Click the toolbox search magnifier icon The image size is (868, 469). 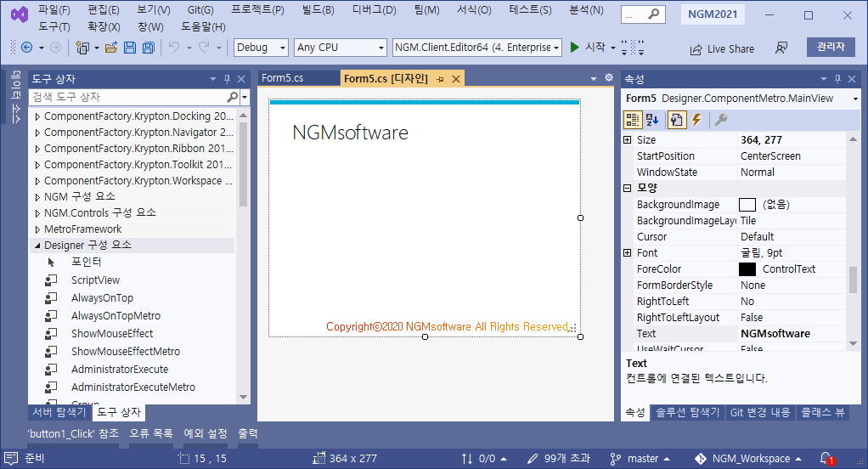click(x=233, y=97)
